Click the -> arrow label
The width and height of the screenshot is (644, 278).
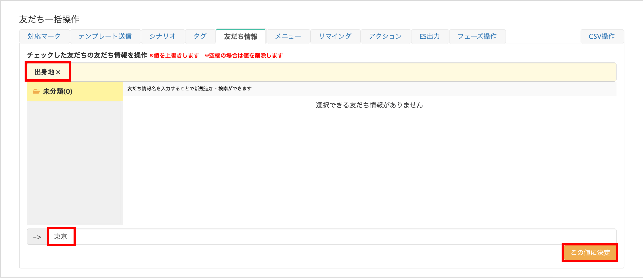pos(37,237)
